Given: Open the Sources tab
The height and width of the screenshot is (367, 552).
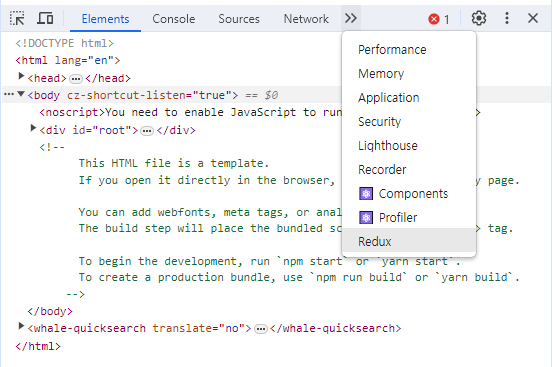Looking at the screenshot, I should click(239, 19).
